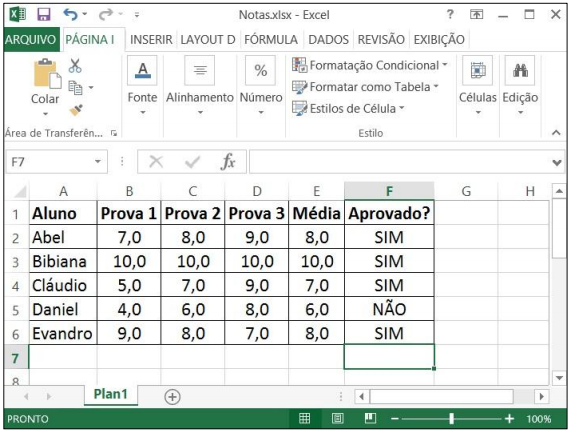Click the horizontal scrollbar left arrow

pos(362,396)
